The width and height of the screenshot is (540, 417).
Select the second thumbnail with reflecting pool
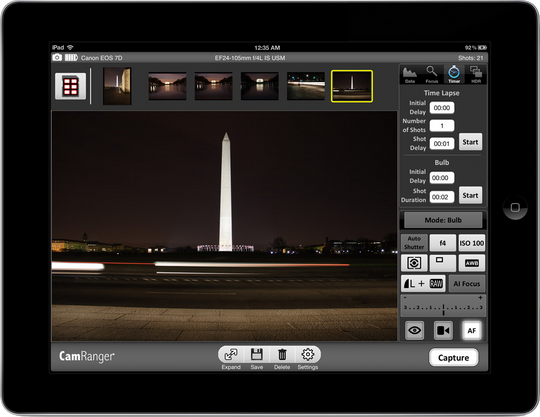tap(167, 86)
